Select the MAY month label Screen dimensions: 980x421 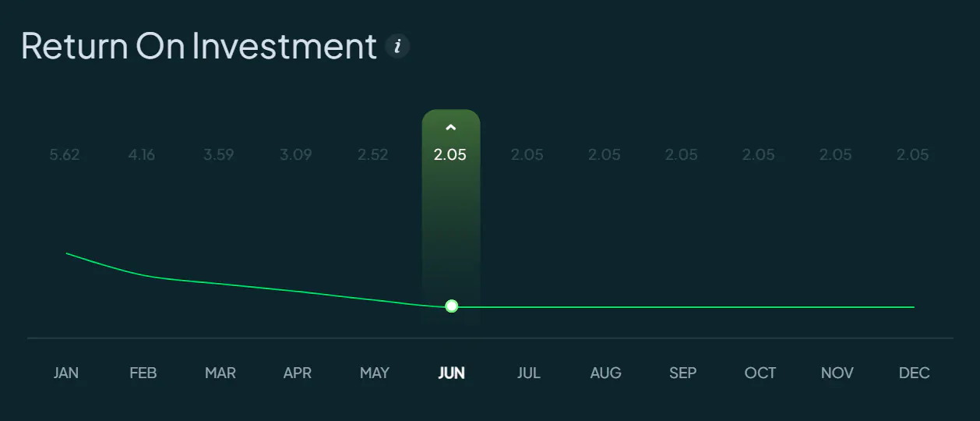click(x=375, y=373)
